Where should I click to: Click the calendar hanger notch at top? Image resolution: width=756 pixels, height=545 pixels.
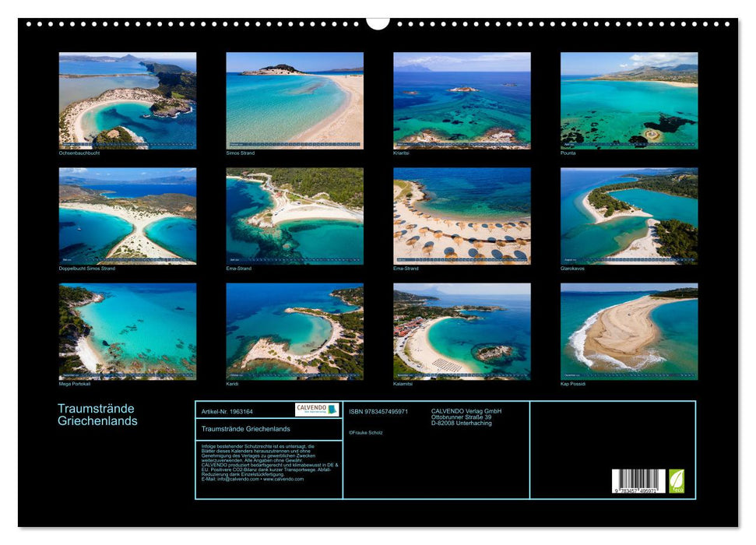(378, 23)
